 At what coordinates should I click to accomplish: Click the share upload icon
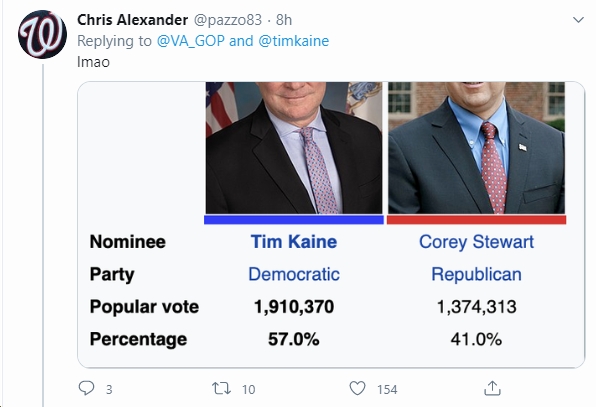tap(492, 388)
